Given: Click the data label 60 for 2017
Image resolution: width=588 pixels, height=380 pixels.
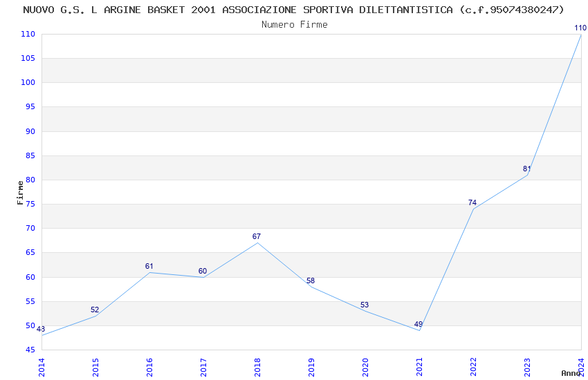Looking at the screenshot, I should point(203,271).
